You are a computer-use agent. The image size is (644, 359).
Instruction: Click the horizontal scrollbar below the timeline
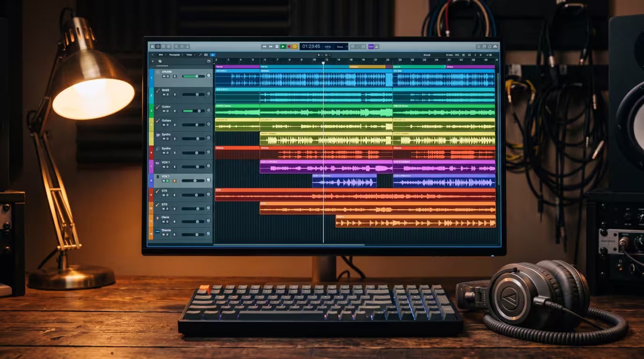point(289,244)
